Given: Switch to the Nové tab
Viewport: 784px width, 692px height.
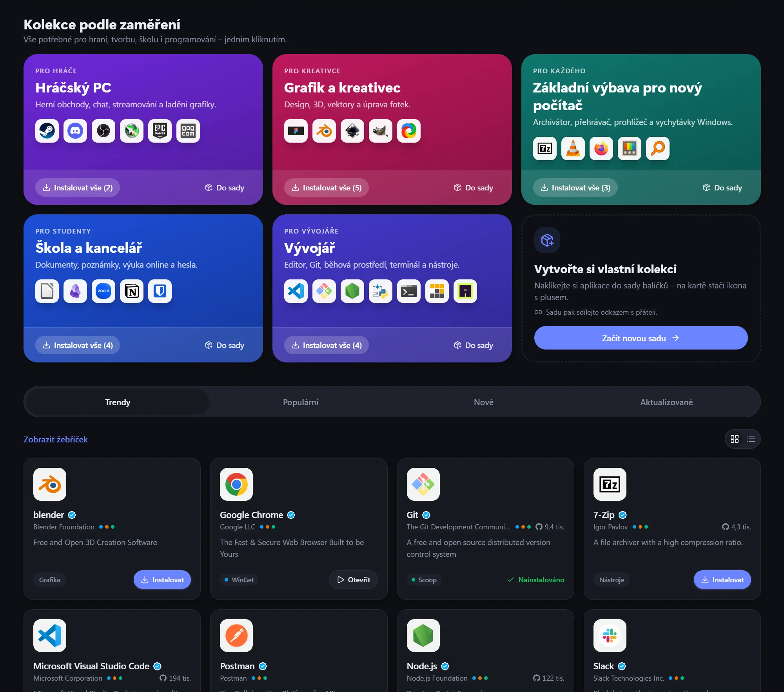Looking at the screenshot, I should tap(484, 402).
